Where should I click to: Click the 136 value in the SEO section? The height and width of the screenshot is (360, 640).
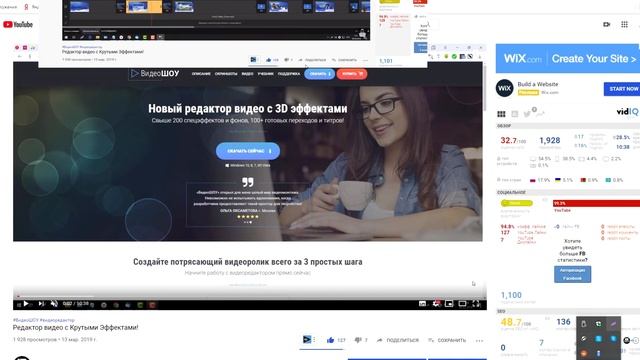[x=563, y=322]
